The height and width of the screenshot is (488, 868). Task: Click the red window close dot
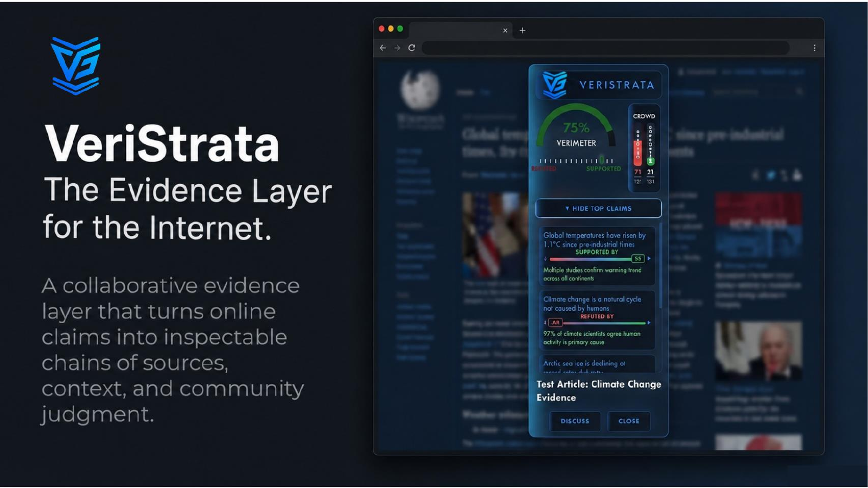[381, 29]
